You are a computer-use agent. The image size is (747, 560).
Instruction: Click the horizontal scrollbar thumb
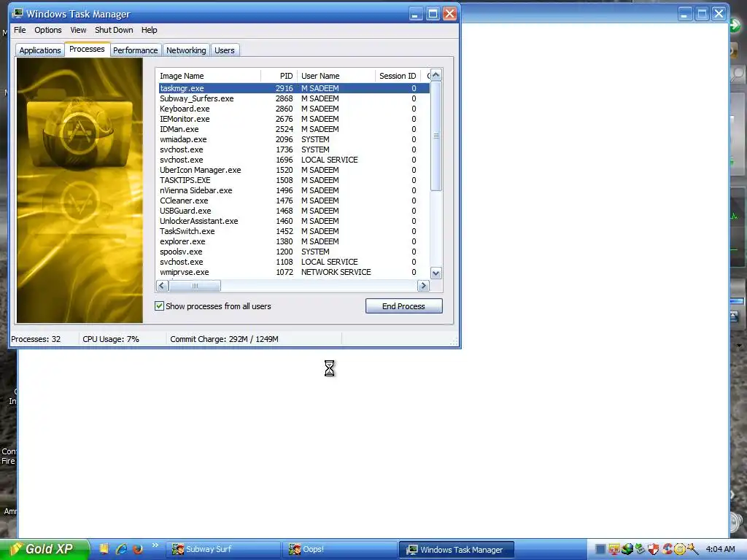click(195, 286)
